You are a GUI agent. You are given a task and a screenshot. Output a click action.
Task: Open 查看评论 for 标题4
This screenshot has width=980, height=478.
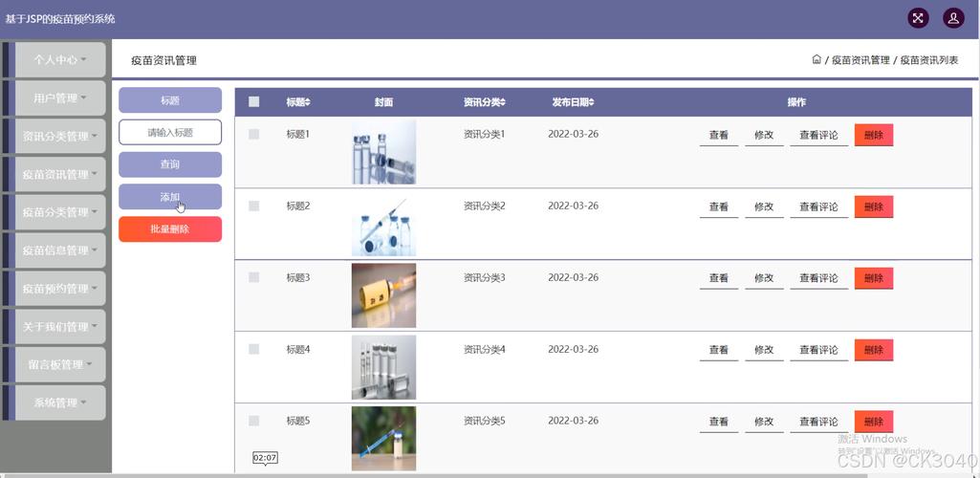coord(818,350)
